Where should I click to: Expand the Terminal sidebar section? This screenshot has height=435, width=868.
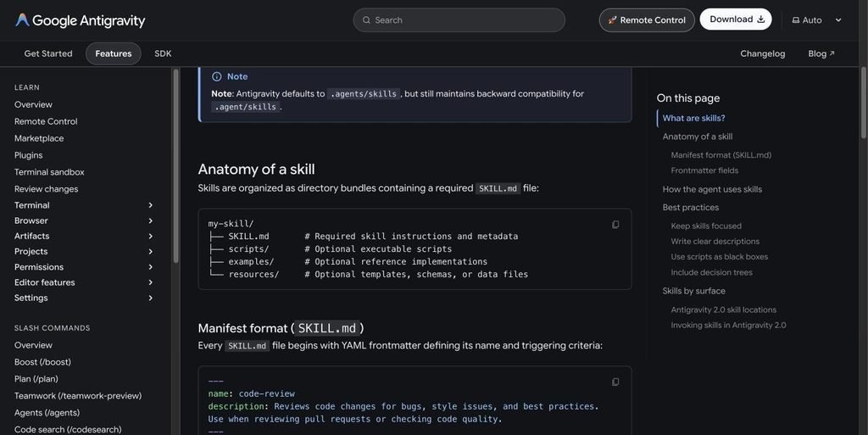[150, 205]
